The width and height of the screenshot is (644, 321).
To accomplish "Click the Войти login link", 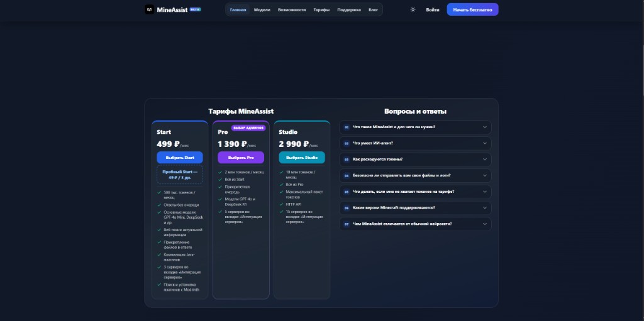I will (433, 9).
